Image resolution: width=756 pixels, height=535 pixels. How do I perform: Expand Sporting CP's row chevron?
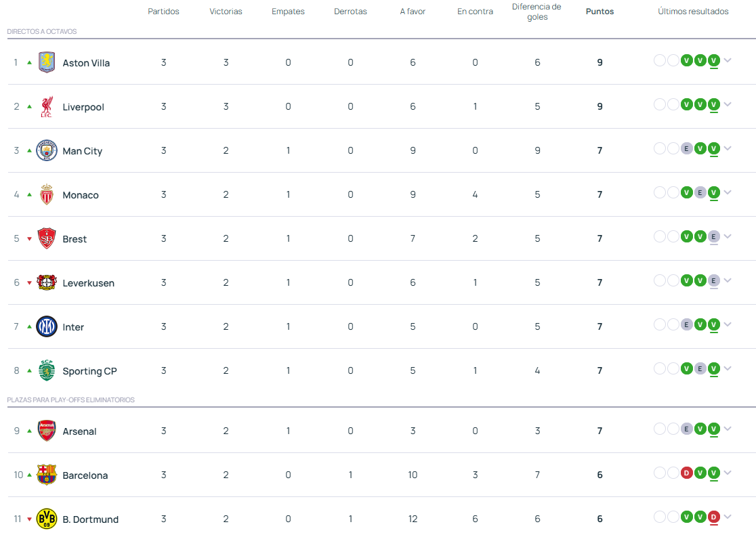(728, 368)
